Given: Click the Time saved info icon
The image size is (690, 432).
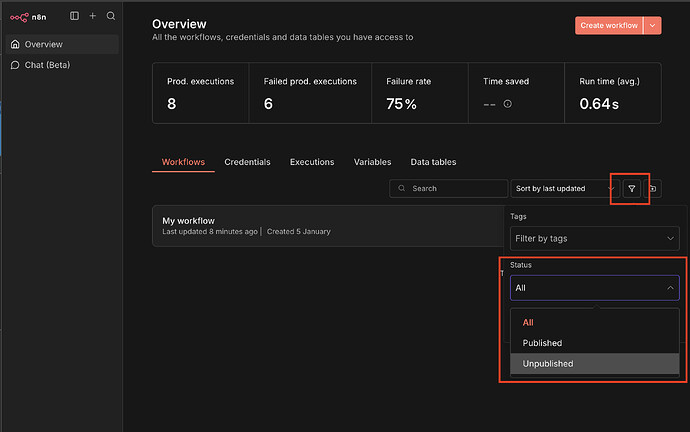Looking at the screenshot, I should click(507, 104).
